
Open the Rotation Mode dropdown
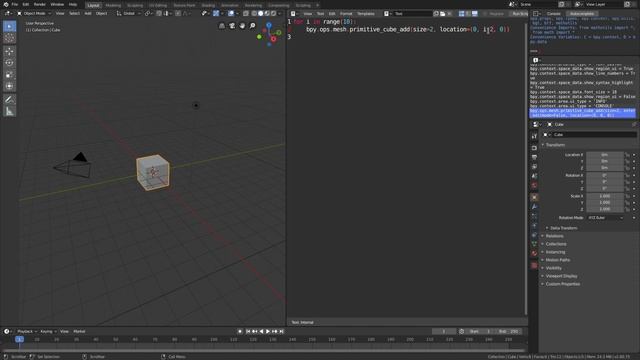(x=606, y=218)
